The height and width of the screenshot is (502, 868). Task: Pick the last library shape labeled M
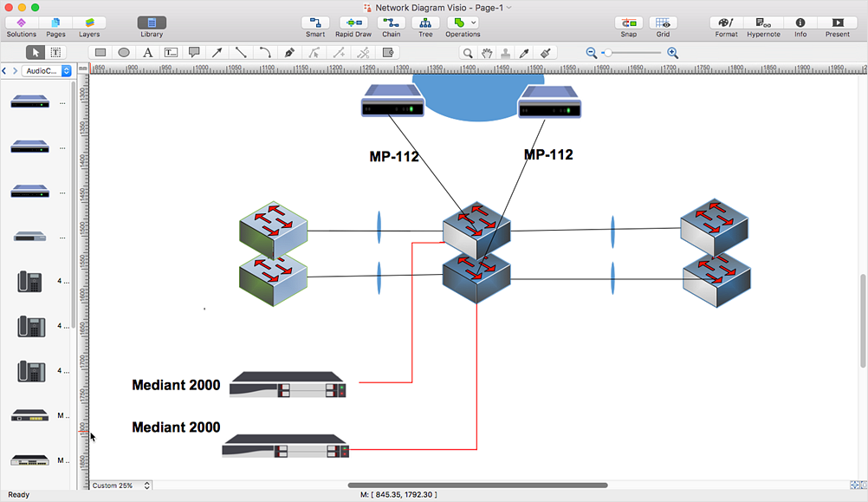pos(30,460)
